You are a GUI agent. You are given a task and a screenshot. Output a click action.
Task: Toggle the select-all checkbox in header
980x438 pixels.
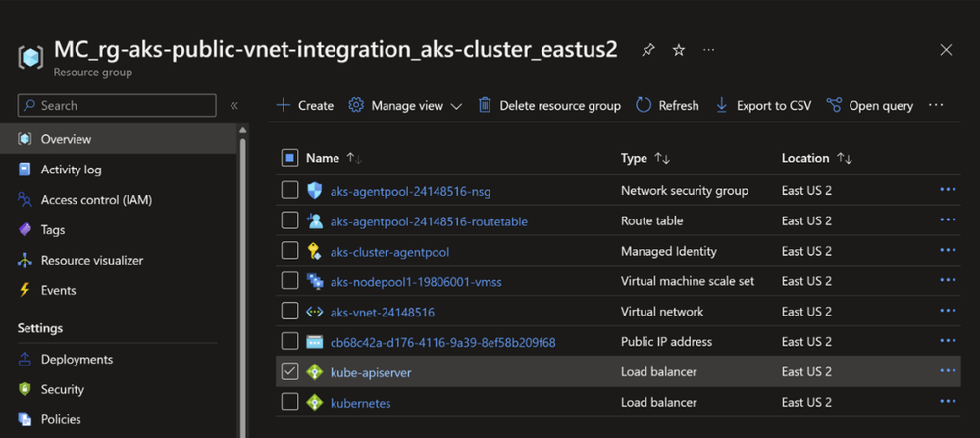tap(289, 158)
